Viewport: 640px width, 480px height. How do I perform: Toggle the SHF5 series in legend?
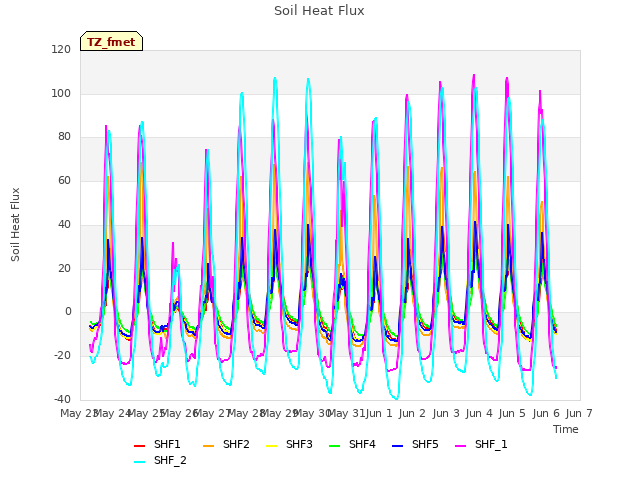[x=415, y=444]
